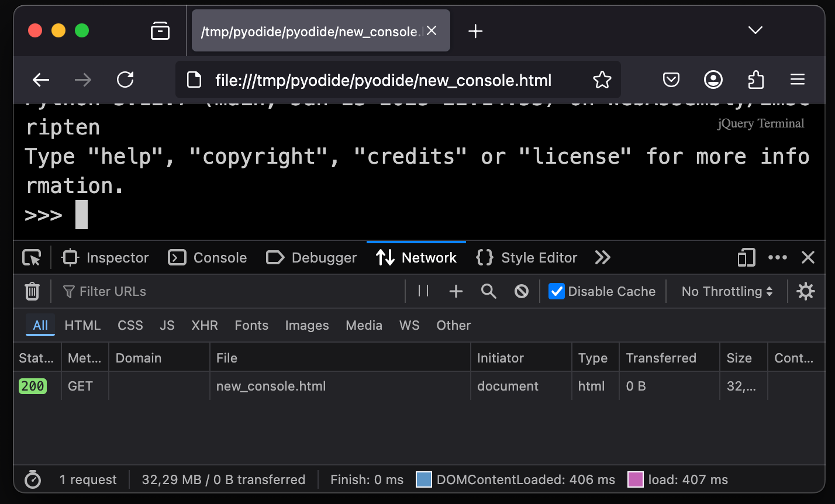Click the jQuery Terminal link
Screen dimensions: 835x504
coord(761,123)
